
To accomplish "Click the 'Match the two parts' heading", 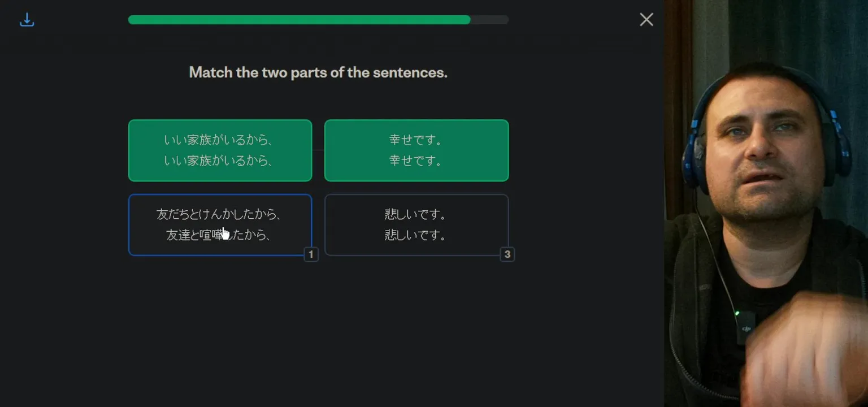I will pos(318,72).
